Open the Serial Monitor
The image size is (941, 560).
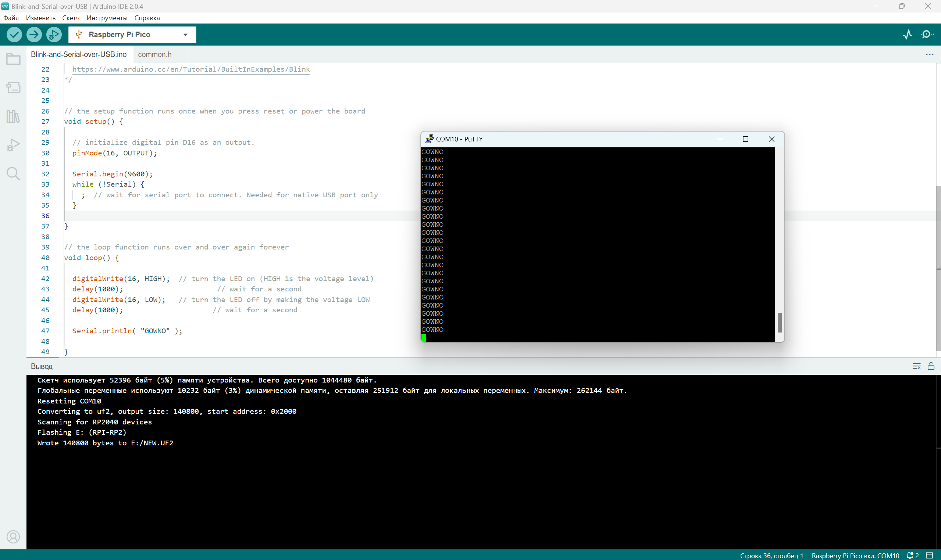927,35
